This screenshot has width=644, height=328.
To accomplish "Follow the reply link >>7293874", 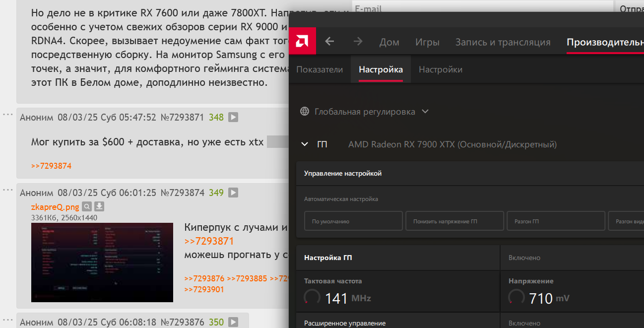I will point(51,166).
